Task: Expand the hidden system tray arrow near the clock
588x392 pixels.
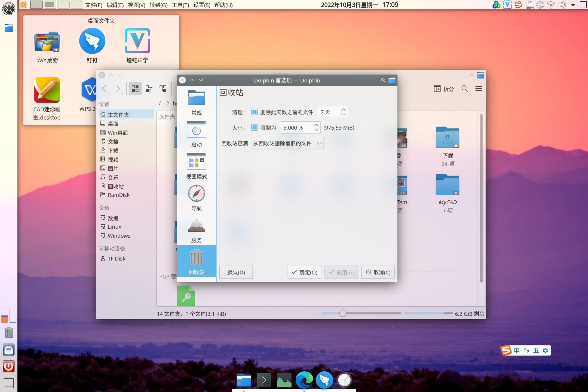Action: [572, 5]
